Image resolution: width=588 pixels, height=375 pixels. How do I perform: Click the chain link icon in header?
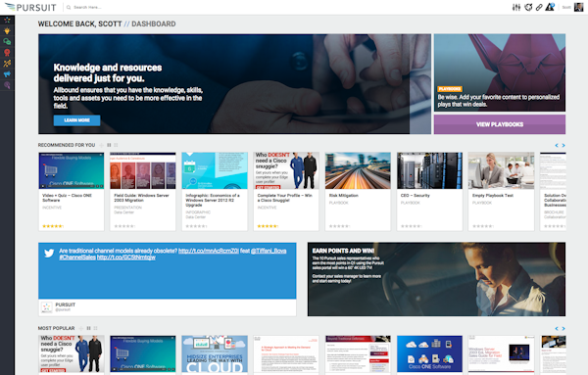click(x=539, y=7)
